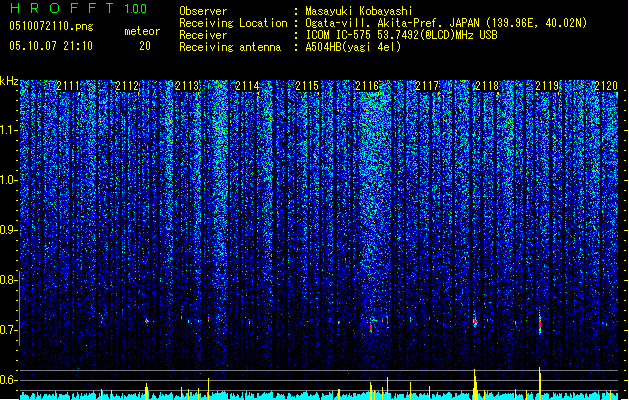Click the Ogata-vill. Akita-Pref. JAPAN location text
This screenshot has width=629, height=400.
(392, 23)
